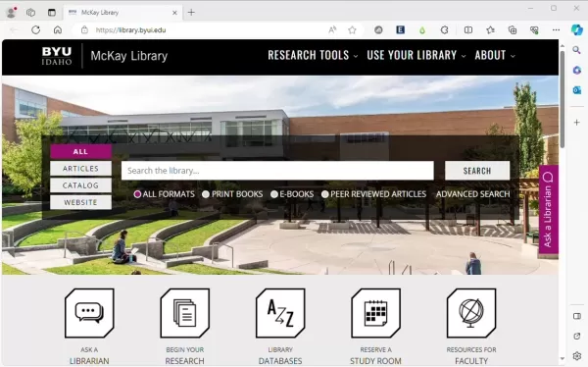Select the All Formats radio button
The height and width of the screenshot is (367, 588).
click(x=137, y=194)
